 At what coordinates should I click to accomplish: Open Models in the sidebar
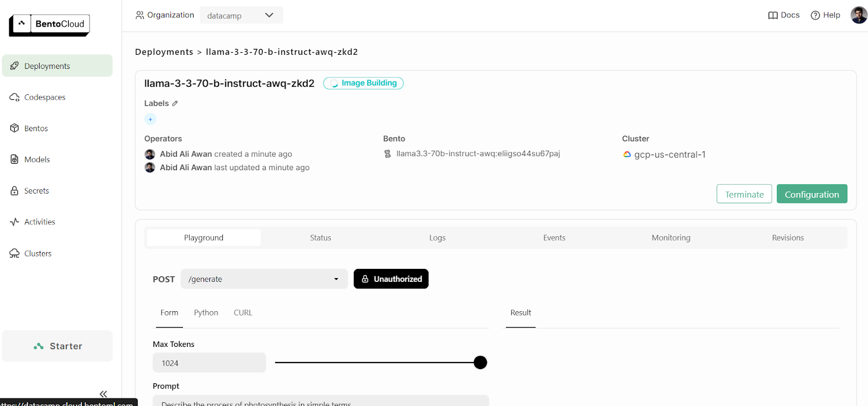[57, 159]
